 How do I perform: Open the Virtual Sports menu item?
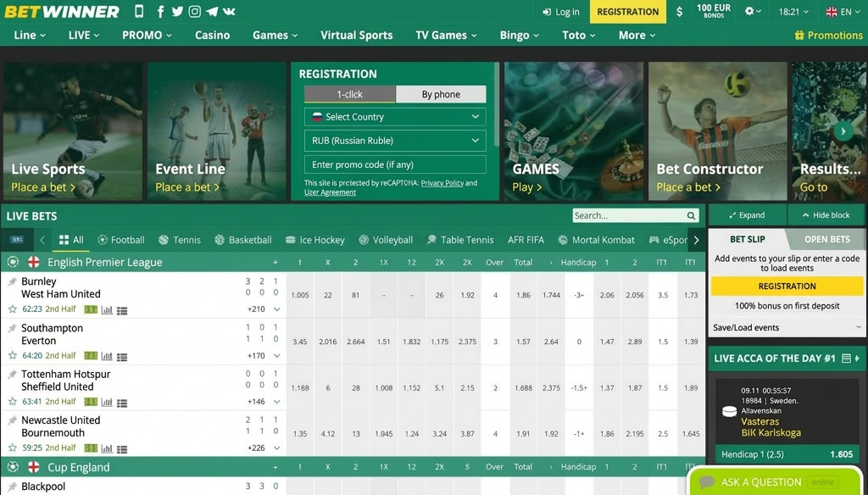pos(357,35)
